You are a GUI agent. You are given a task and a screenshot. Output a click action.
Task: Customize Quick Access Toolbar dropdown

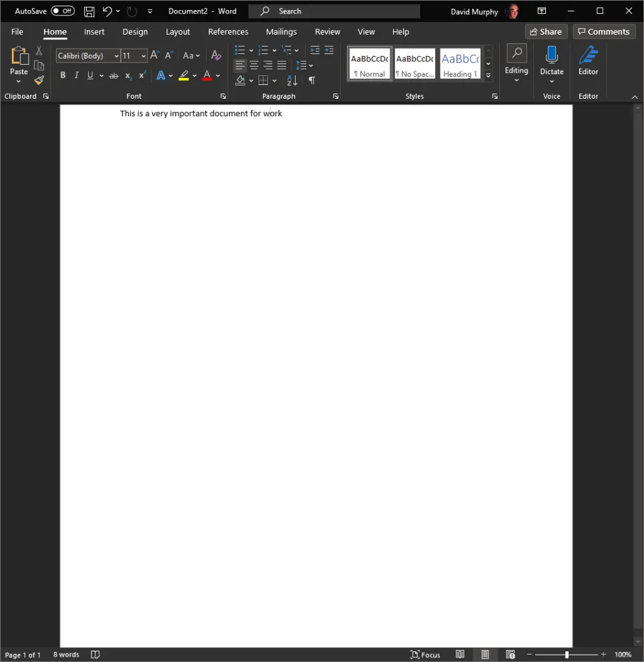(149, 11)
